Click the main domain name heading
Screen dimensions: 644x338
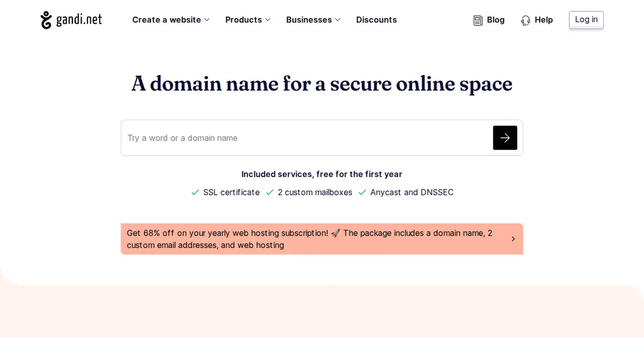322,84
